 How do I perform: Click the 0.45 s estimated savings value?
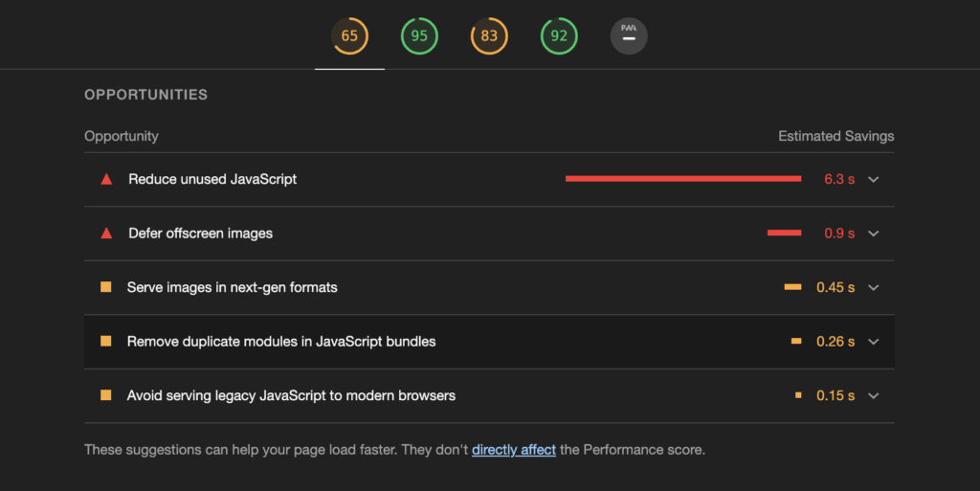835,287
